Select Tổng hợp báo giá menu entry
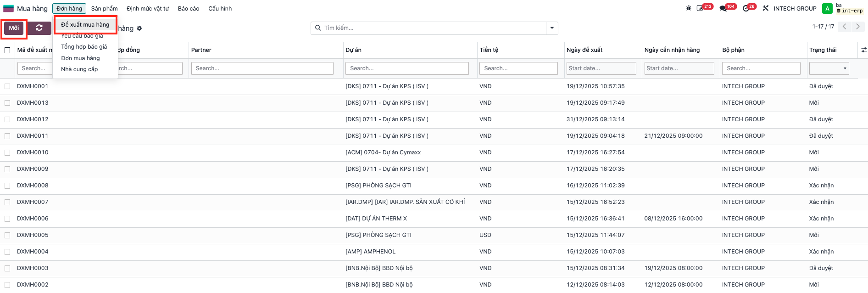 pos(84,47)
